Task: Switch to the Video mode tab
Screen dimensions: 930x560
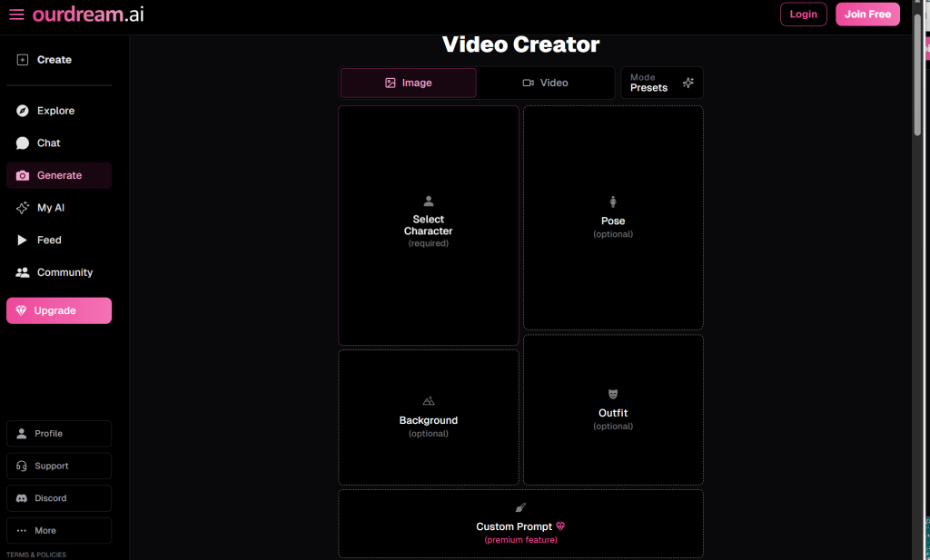Action: [x=545, y=83]
